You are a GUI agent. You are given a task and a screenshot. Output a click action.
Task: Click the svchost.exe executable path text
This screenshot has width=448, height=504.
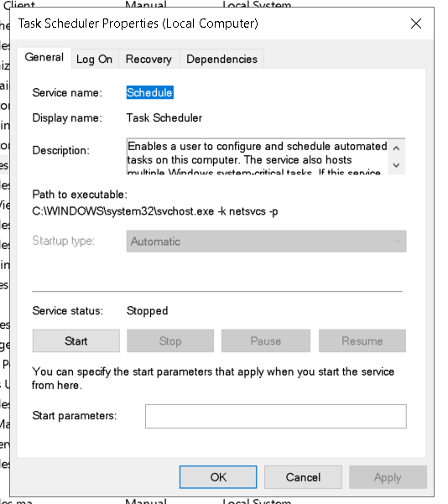click(x=155, y=211)
